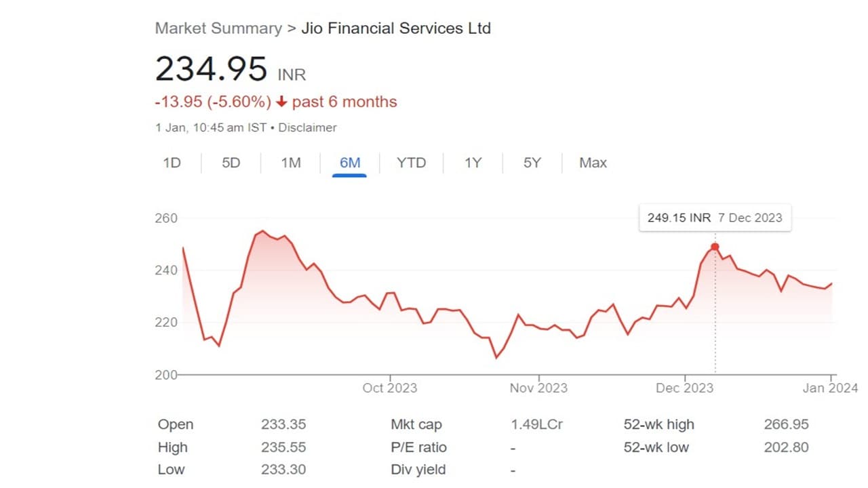Open the Market Summary link
Viewport: 868px width, 488px height.
click(x=218, y=28)
